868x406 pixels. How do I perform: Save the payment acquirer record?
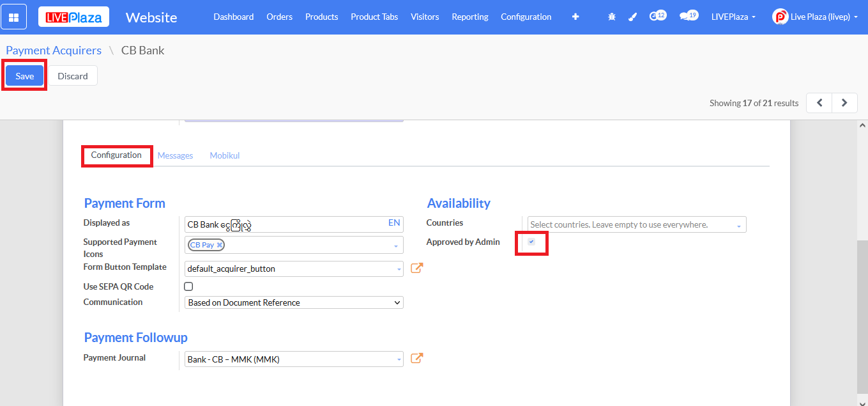click(x=25, y=76)
